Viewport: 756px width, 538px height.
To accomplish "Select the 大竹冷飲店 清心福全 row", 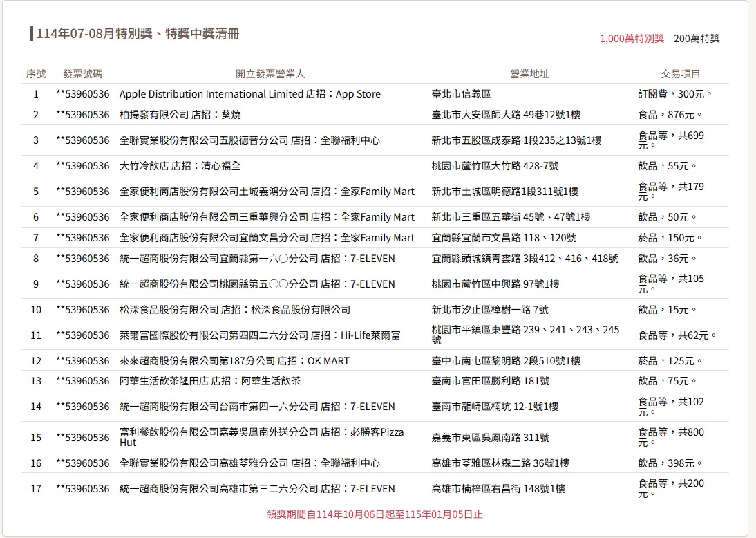I will (x=180, y=166).
